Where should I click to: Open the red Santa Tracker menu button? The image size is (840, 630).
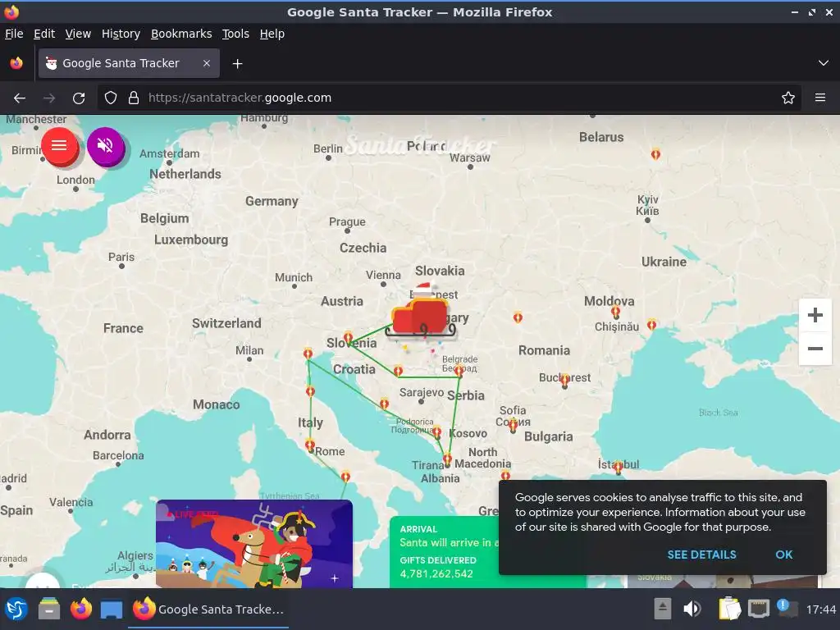[59, 145]
